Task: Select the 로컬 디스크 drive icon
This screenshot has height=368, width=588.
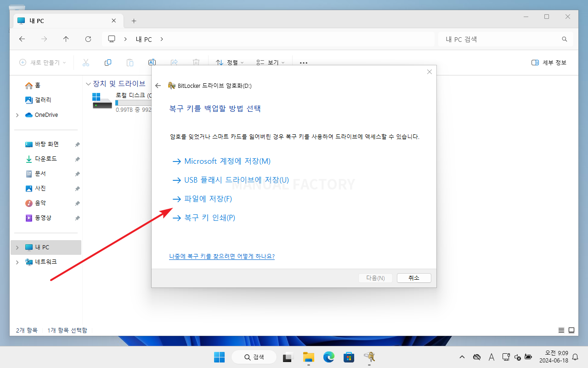Action: (x=102, y=101)
